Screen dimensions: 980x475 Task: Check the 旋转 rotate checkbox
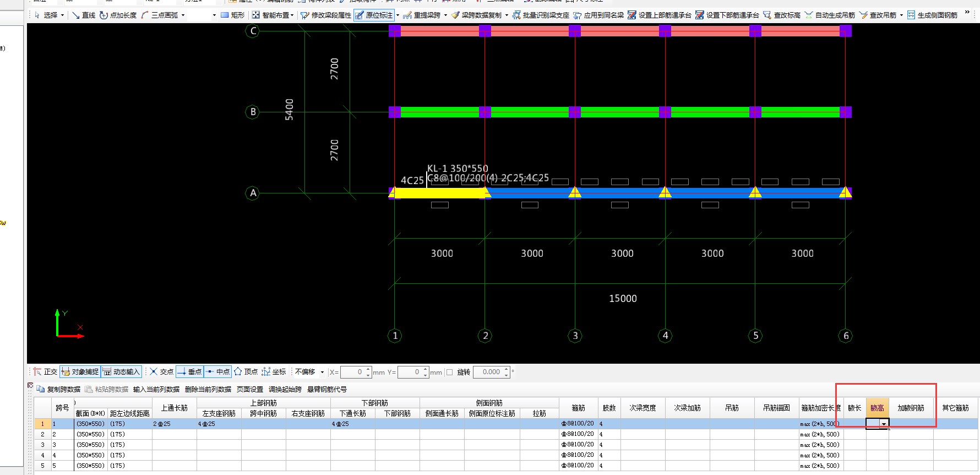pyautogui.click(x=449, y=372)
